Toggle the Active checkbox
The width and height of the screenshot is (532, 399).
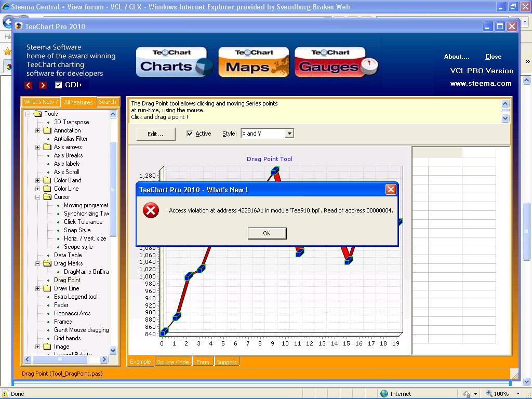[190, 134]
